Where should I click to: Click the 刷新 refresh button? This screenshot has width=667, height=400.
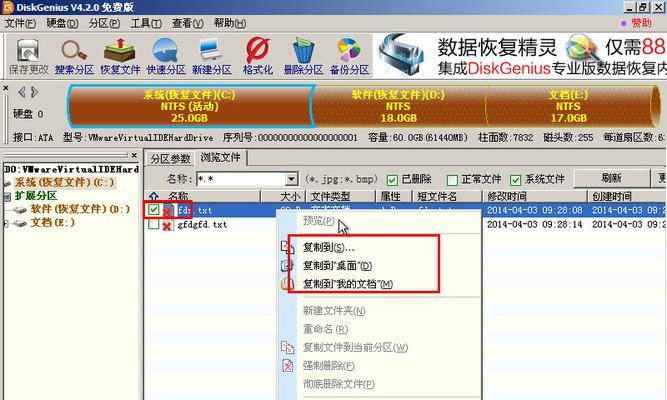[611, 178]
